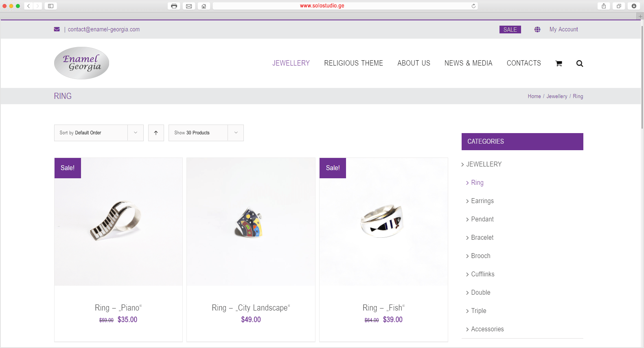Toggle ascending sort order arrow
644x348 pixels.
(156, 133)
